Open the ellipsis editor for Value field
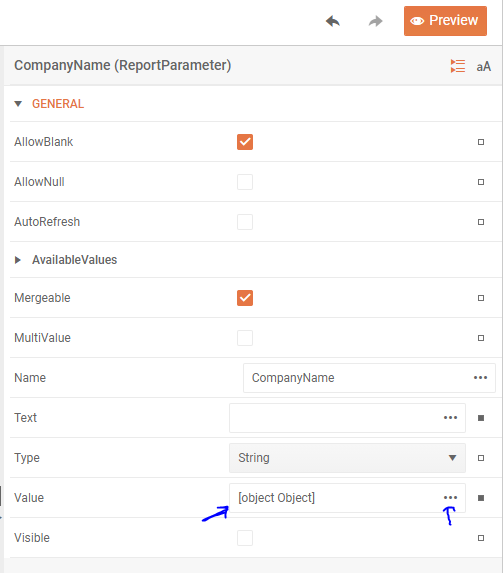Viewport: 503px width, 573px height. [x=450, y=498]
